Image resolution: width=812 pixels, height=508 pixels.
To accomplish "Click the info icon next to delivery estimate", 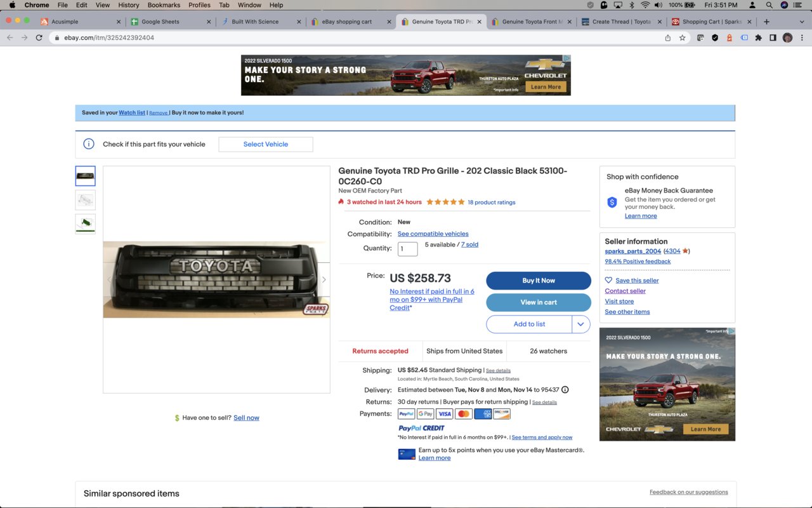I will click(x=565, y=390).
